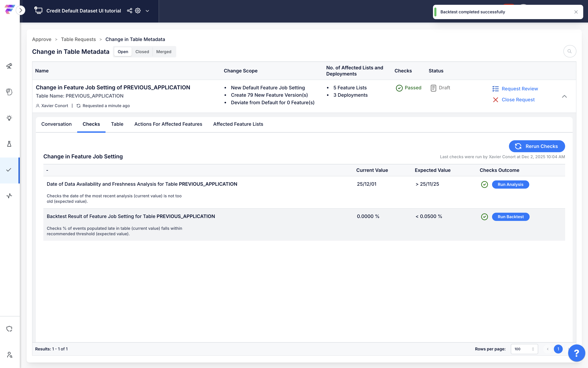Open the Conversation tab
Screen dimensions: 588x368
tap(56, 124)
